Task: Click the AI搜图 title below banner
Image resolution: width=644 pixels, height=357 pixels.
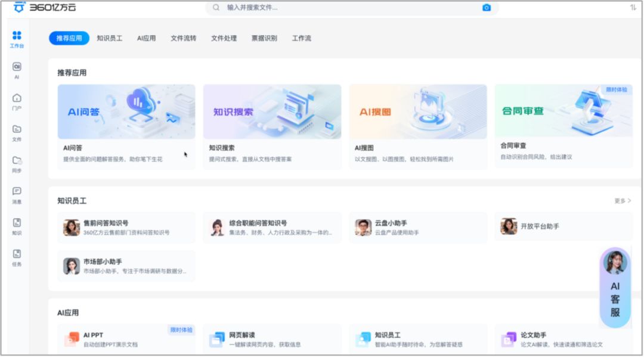Action: (x=364, y=148)
